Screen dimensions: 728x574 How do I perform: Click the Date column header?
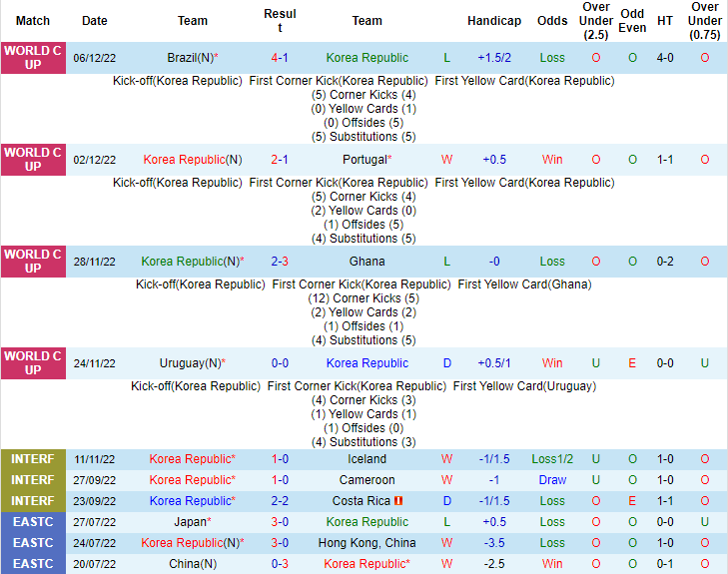(95, 21)
